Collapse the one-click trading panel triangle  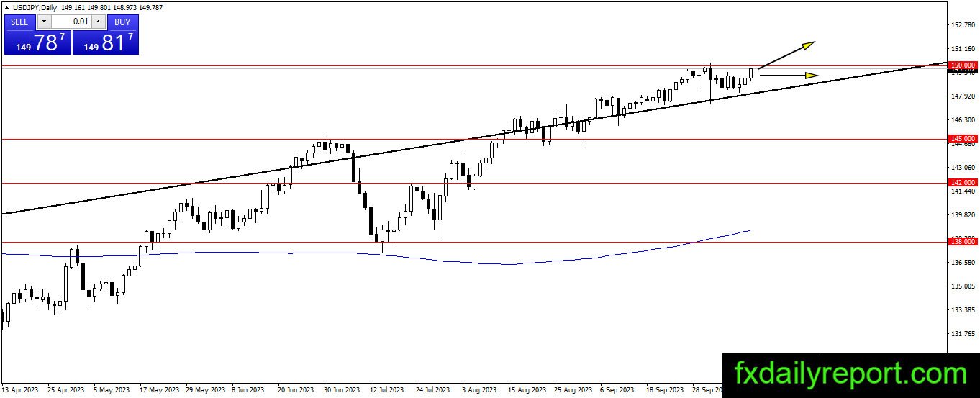[7, 7]
